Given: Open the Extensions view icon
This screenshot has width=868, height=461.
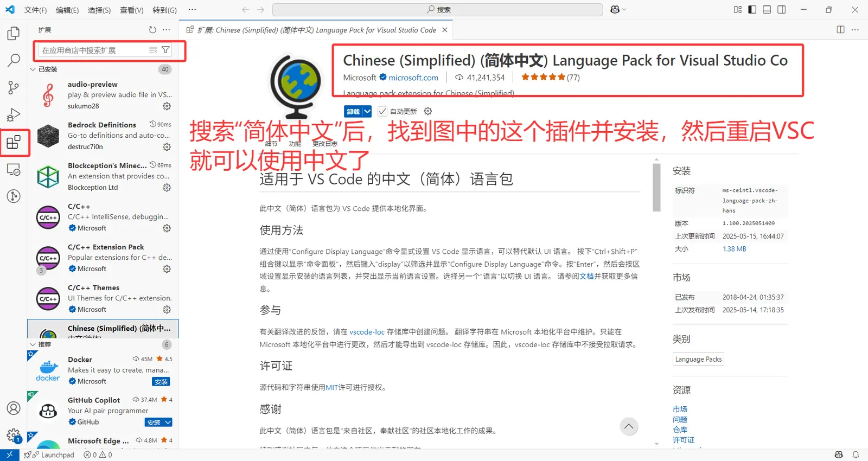Looking at the screenshot, I should click(x=14, y=142).
